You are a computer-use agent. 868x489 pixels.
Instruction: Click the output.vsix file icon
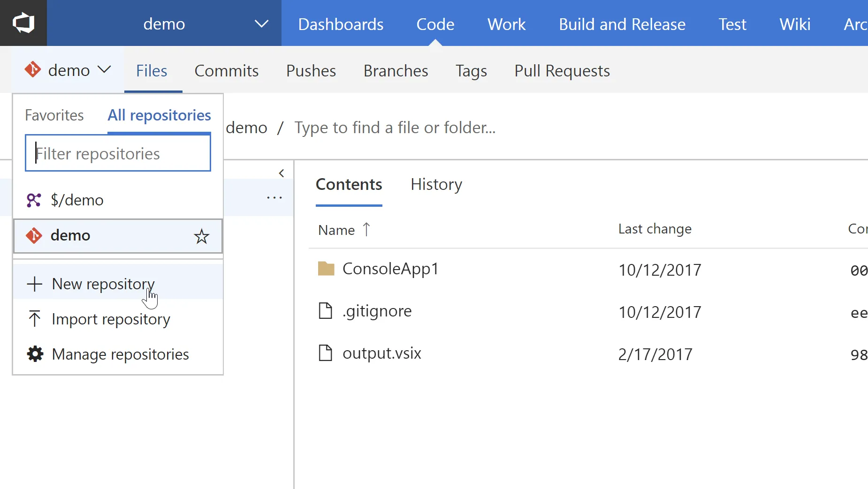coord(325,353)
